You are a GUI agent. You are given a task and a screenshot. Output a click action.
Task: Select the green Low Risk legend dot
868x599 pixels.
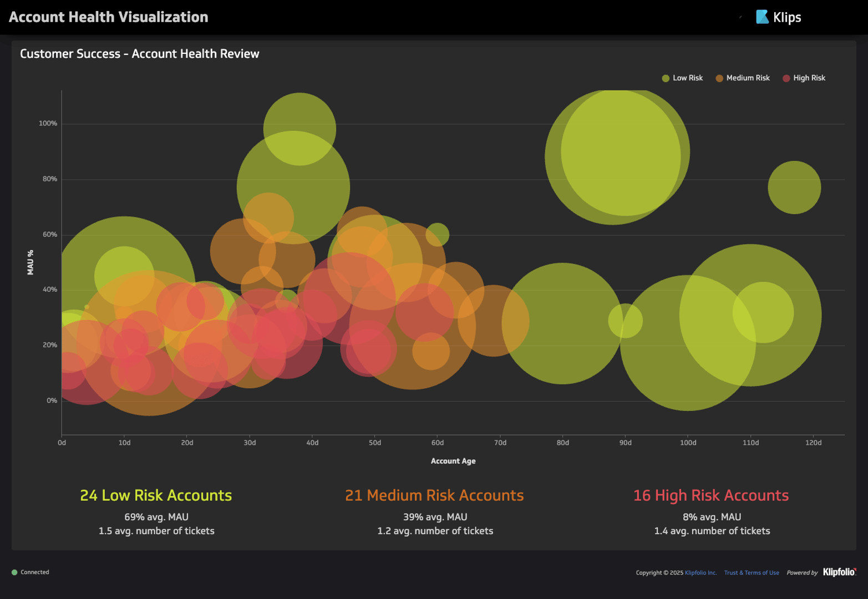tap(665, 78)
